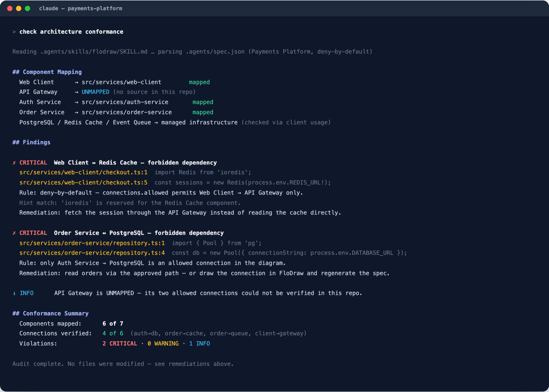Image resolution: width=549 pixels, height=392 pixels.
Task: Click the '1 INFO' violations count
Action: [x=199, y=344]
